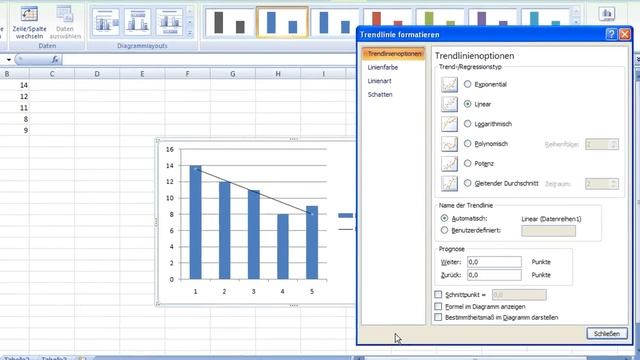Select column C header
Image resolution: width=640 pixels, height=360 pixels.
tap(52, 74)
